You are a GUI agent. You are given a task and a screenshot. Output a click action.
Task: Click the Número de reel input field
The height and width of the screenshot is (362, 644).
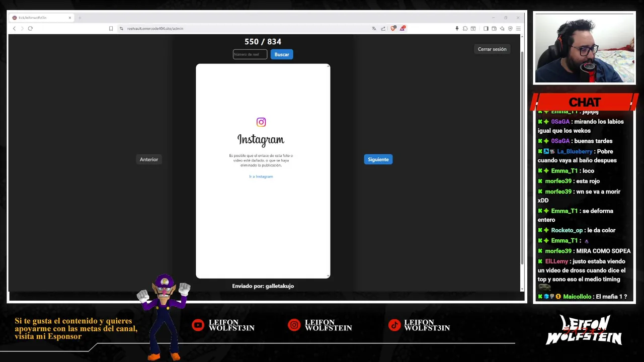pyautogui.click(x=250, y=54)
